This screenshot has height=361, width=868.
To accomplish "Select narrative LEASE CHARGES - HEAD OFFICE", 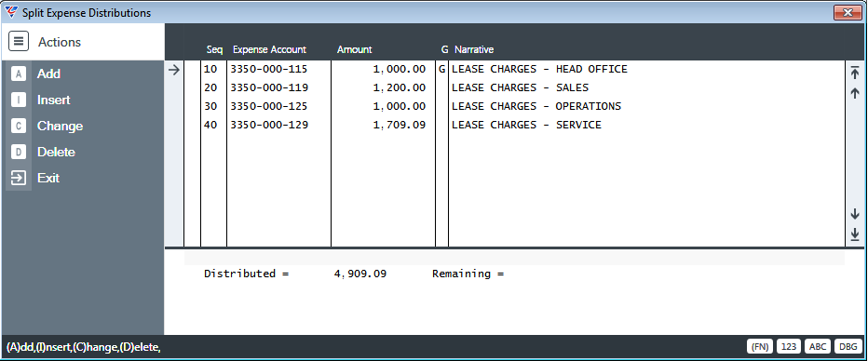I will 540,69.
